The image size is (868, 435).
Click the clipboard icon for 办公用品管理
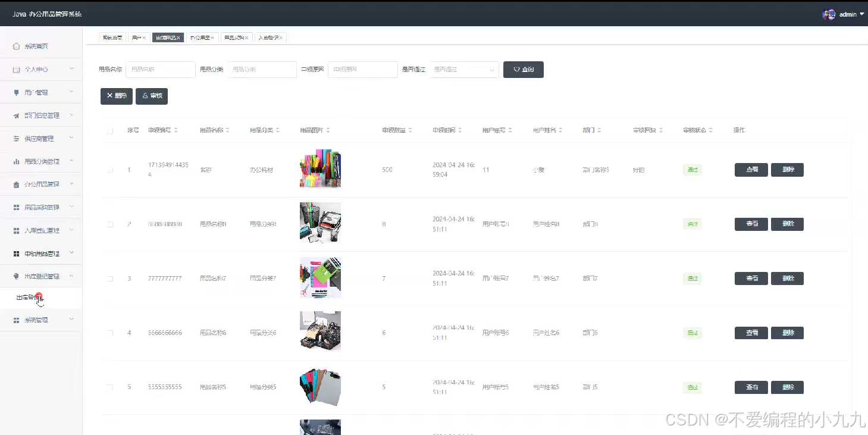tap(17, 184)
